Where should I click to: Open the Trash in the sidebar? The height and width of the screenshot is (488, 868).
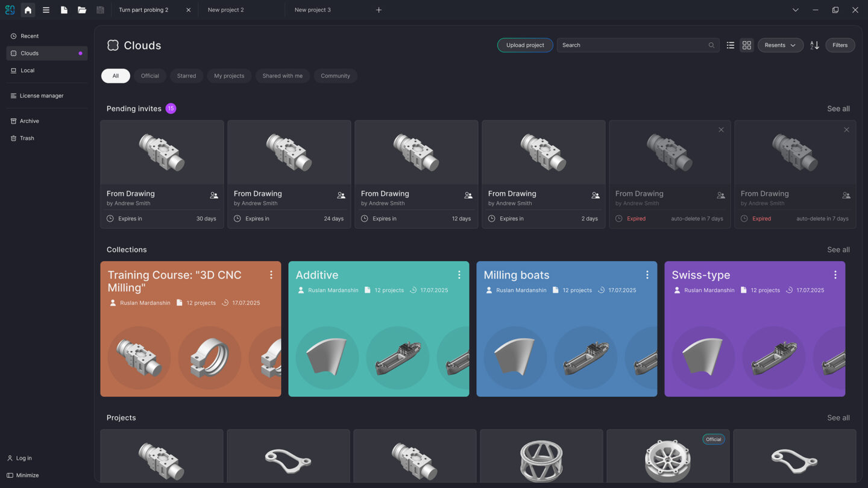(x=27, y=138)
